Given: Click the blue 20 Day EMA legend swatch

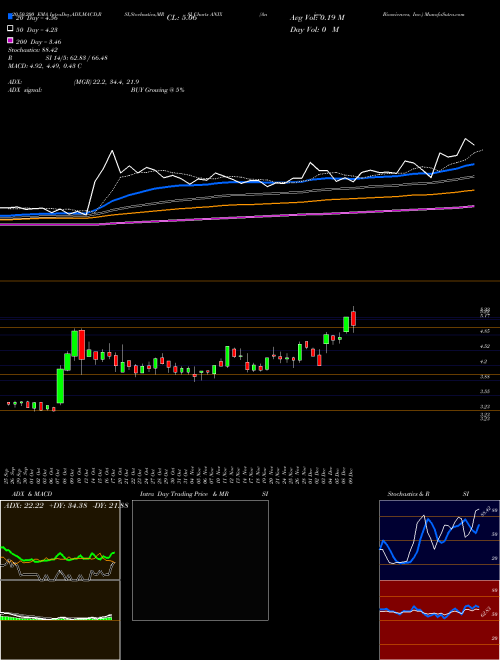Looking at the screenshot, I should click(x=10, y=17).
